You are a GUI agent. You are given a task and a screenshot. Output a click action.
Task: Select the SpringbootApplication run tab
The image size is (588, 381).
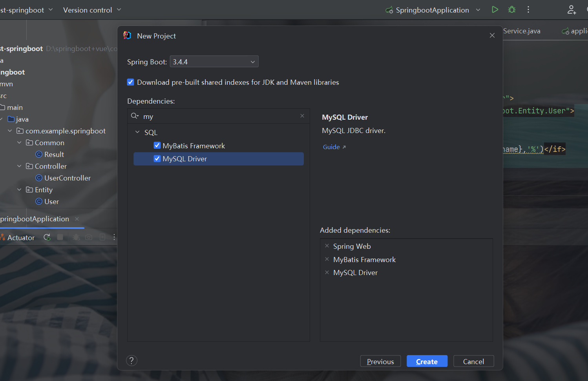pos(35,219)
